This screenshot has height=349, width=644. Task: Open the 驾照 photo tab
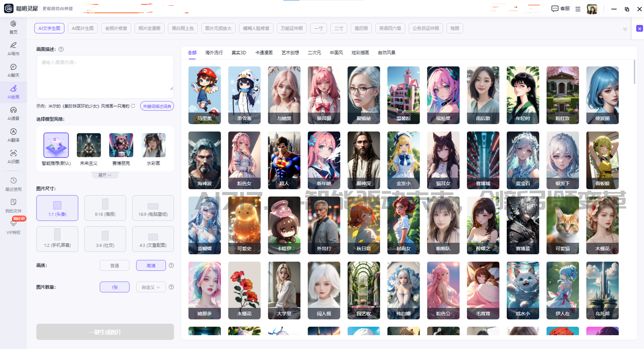click(x=455, y=28)
